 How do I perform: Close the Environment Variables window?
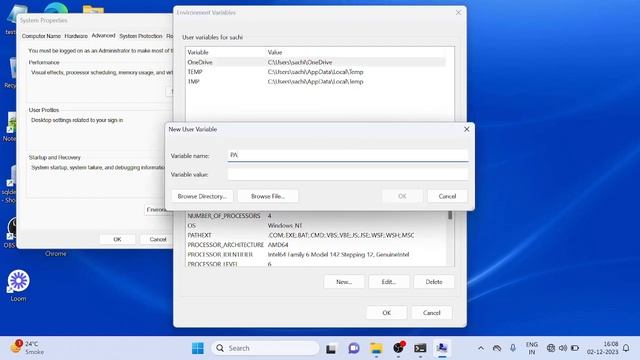coord(458,13)
